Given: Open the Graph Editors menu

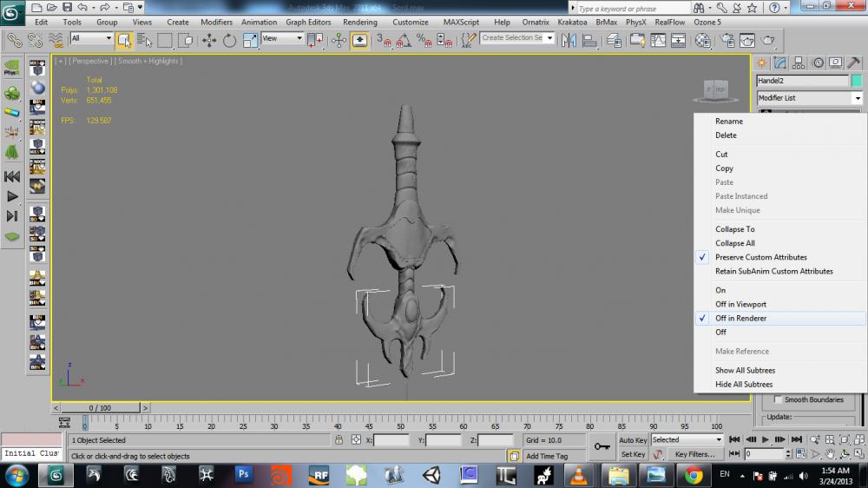Looking at the screenshot, I should pos(308,22).
